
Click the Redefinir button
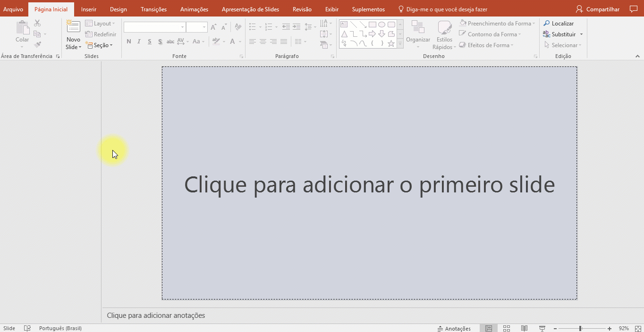click(x=101, y=34)
